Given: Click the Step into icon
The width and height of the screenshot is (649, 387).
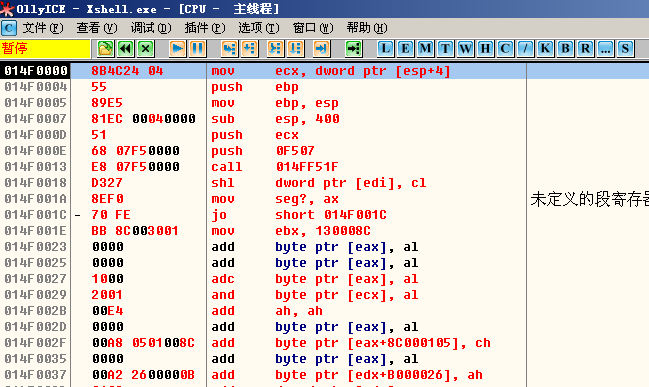Looking at the screenshot, I should (x=229, y=49).
